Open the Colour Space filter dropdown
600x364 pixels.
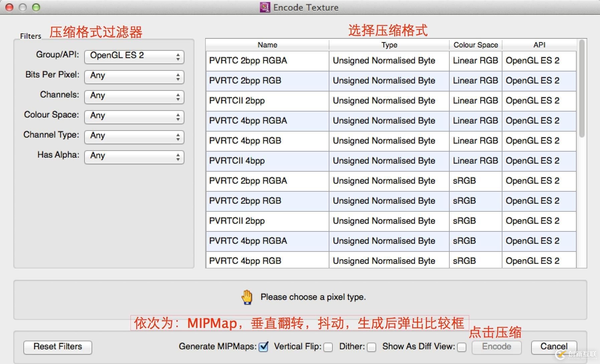pos(134,117)
